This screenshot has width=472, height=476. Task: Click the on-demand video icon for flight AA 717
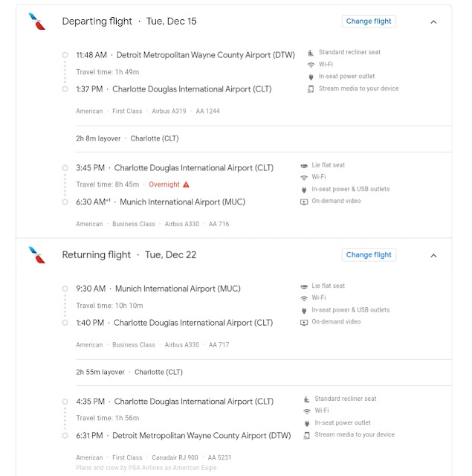(x=304, y=322)
